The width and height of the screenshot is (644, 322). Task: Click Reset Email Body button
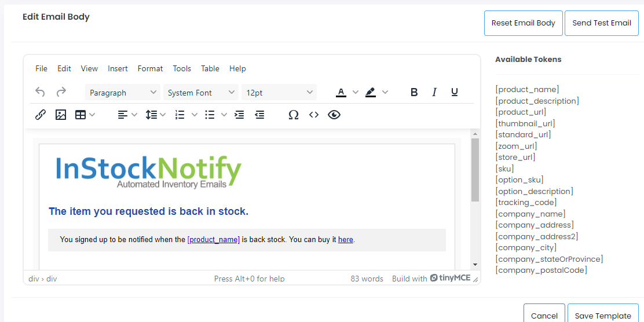point(524,23)
